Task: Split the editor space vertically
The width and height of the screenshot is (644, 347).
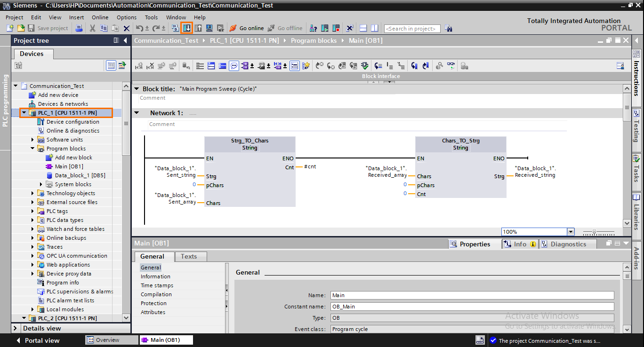Action: (374, 28)
